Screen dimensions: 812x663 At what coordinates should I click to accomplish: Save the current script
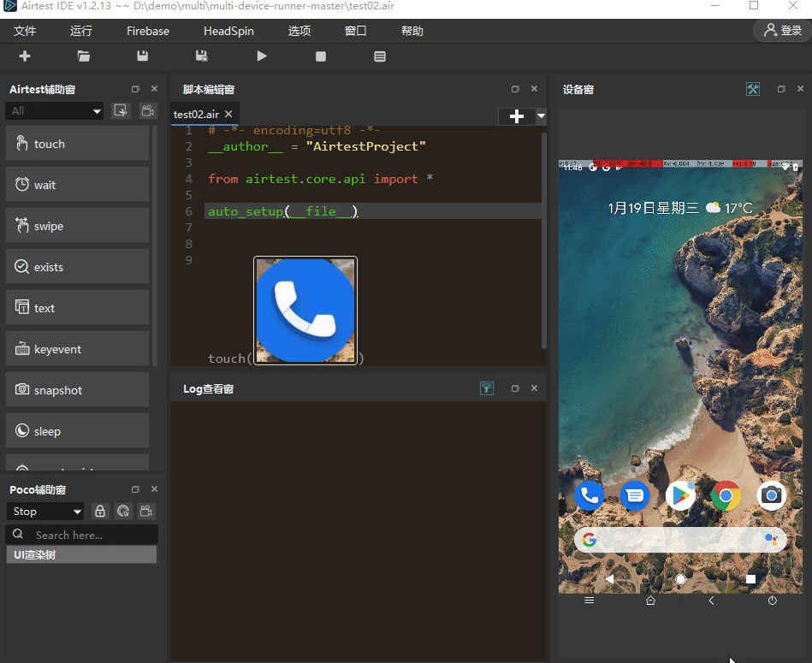tap(142, 56)
